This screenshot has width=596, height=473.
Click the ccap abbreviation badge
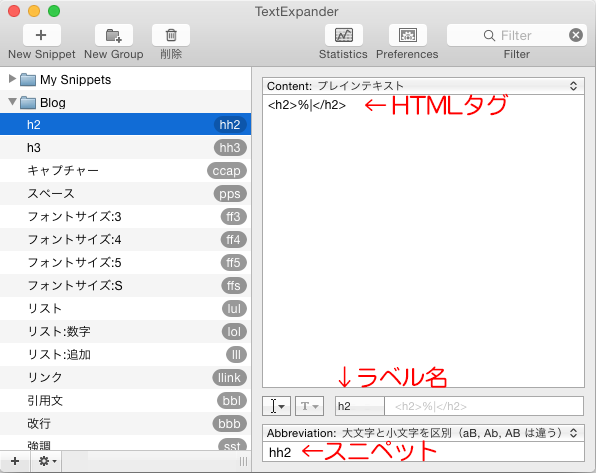pyautogui.click(x=227, y=171)
